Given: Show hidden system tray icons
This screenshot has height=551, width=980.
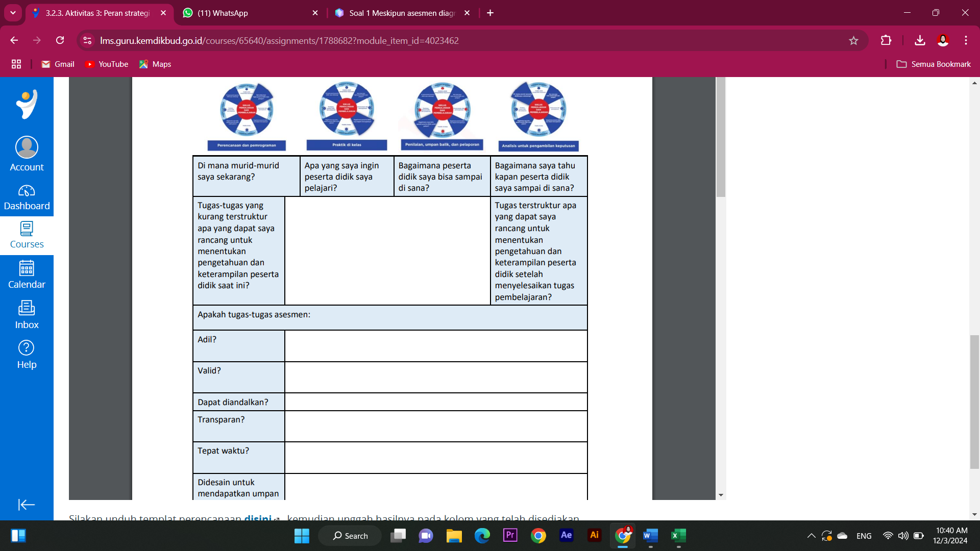Looking at the screenshot, I should pyautogui.click(x=811, y=536).
